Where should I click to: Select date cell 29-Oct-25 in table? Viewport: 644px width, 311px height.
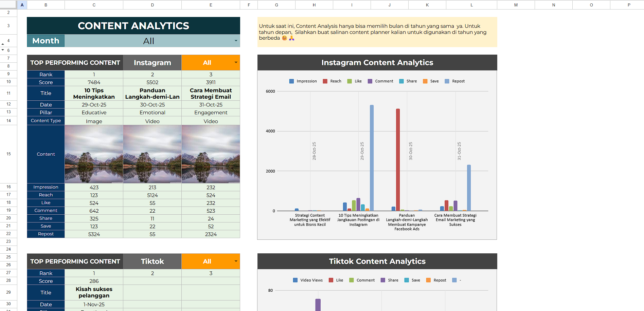tap(94, 105)
